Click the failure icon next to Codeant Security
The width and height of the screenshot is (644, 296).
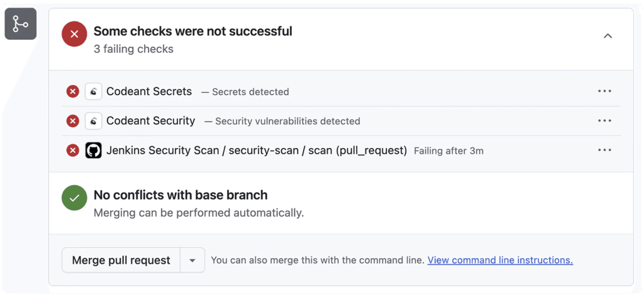(73, 121)
